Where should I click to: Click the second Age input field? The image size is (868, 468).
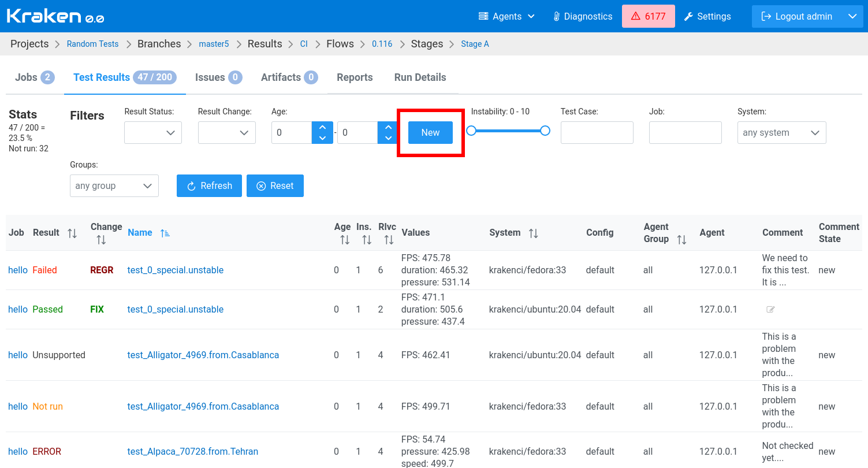pos(357,132)
